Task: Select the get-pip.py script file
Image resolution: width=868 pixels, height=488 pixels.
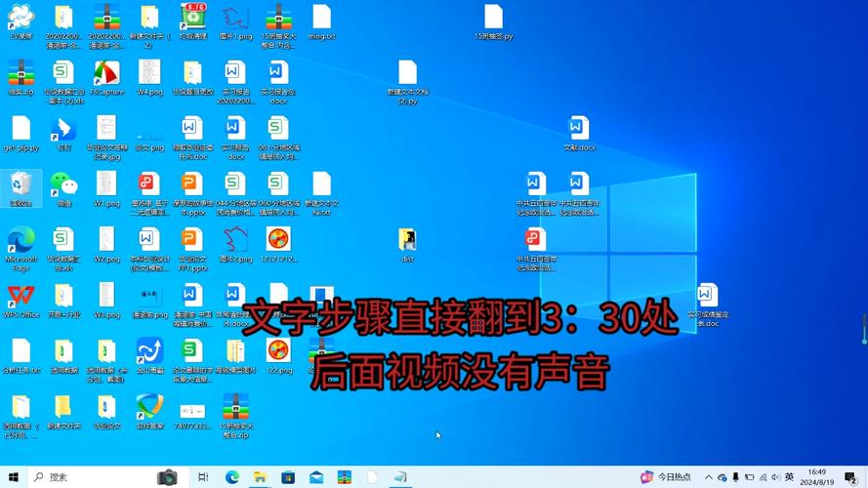Action: point(21,134)
